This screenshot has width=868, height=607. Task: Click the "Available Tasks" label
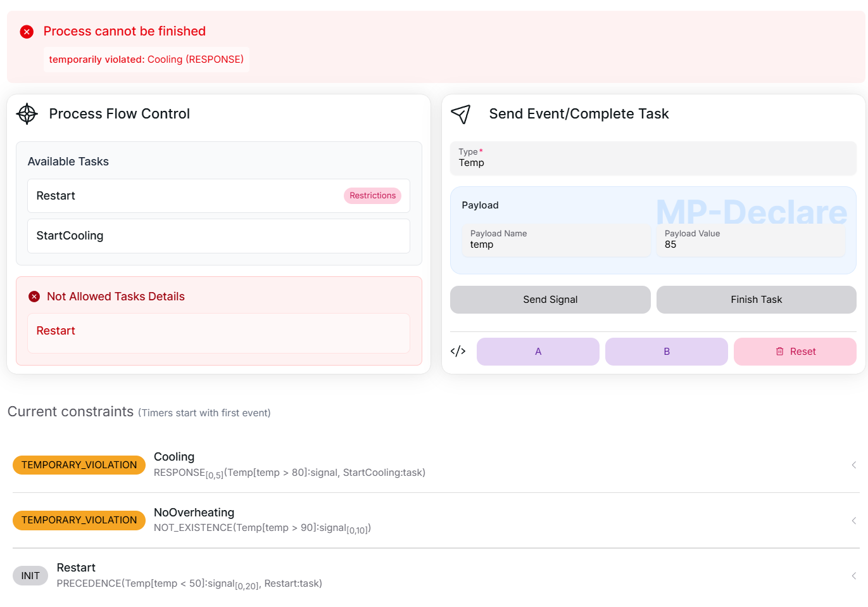pyautogui.click(x=68, y=162)
